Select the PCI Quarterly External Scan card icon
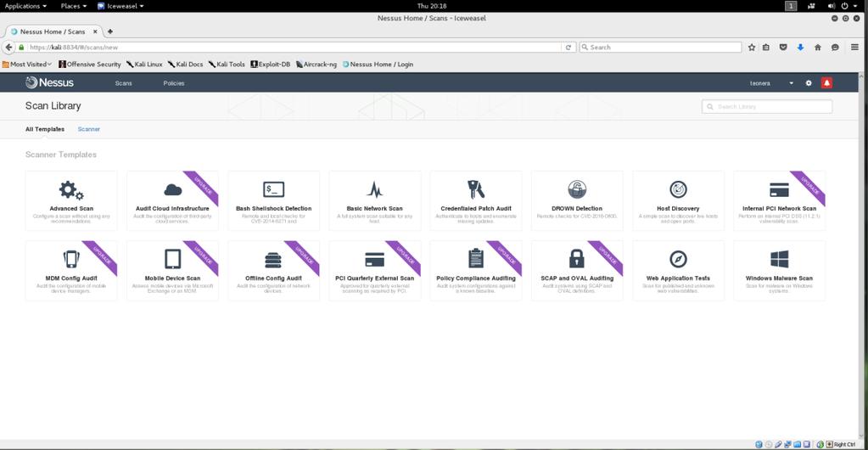 pyautogui.click(x=375, y=259)
